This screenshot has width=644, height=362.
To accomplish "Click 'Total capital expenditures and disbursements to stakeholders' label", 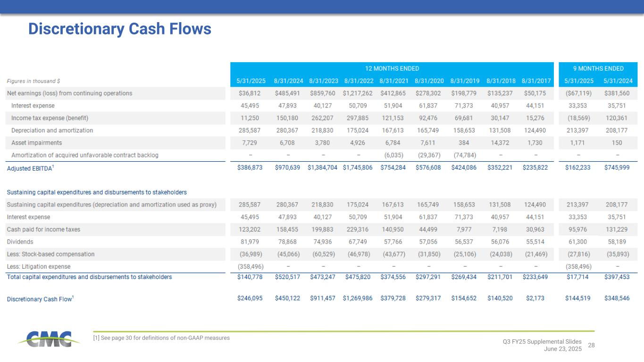I will [89, 277].
